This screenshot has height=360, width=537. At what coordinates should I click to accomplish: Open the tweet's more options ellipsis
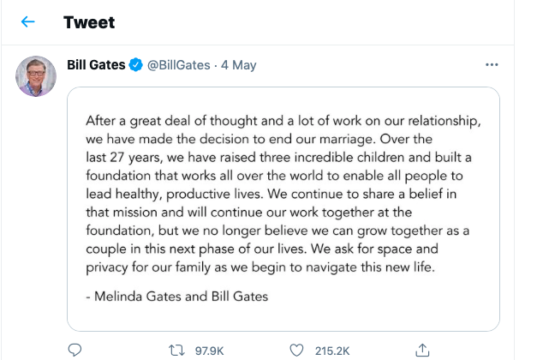point(491,65)
